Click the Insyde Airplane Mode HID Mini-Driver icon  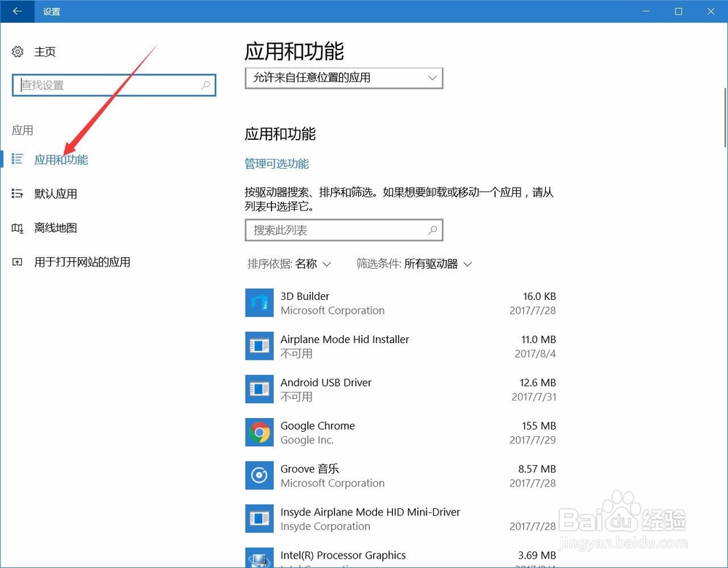point(259,518)
